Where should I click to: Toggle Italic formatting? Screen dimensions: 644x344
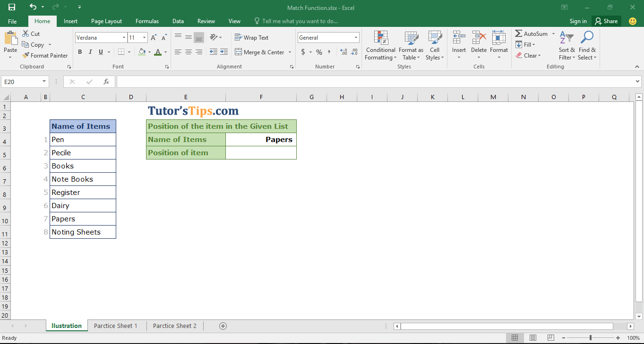point(90,52)
